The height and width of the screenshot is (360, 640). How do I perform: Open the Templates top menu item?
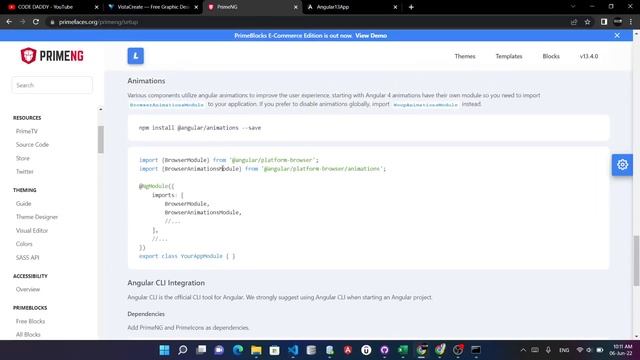coord(509,56)
